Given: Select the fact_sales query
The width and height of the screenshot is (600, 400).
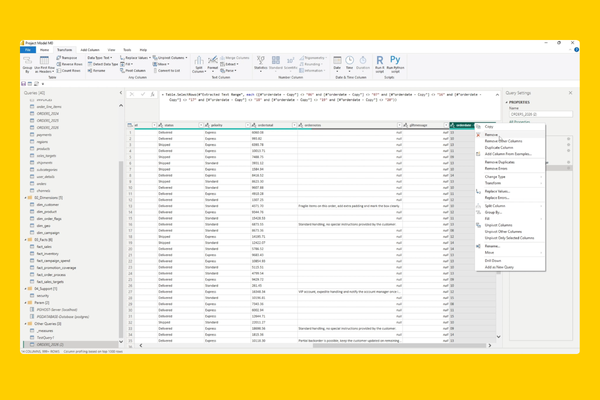Looking at the screenshot, I should pyautogui.click(x=44, y=247).
